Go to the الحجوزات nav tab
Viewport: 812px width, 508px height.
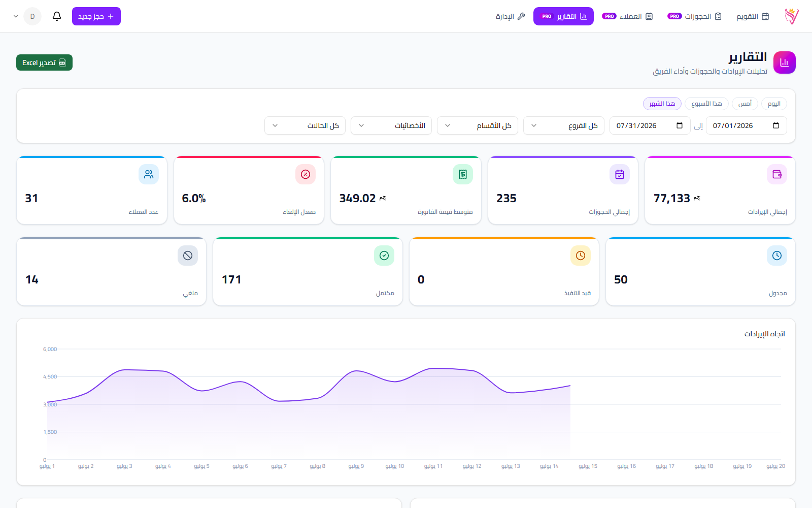pos(694,16)
